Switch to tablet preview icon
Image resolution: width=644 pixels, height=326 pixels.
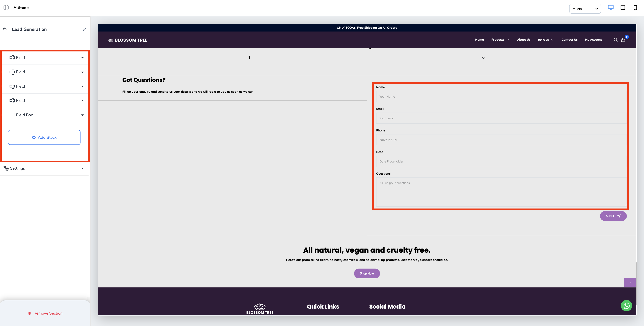click(623, 8)
